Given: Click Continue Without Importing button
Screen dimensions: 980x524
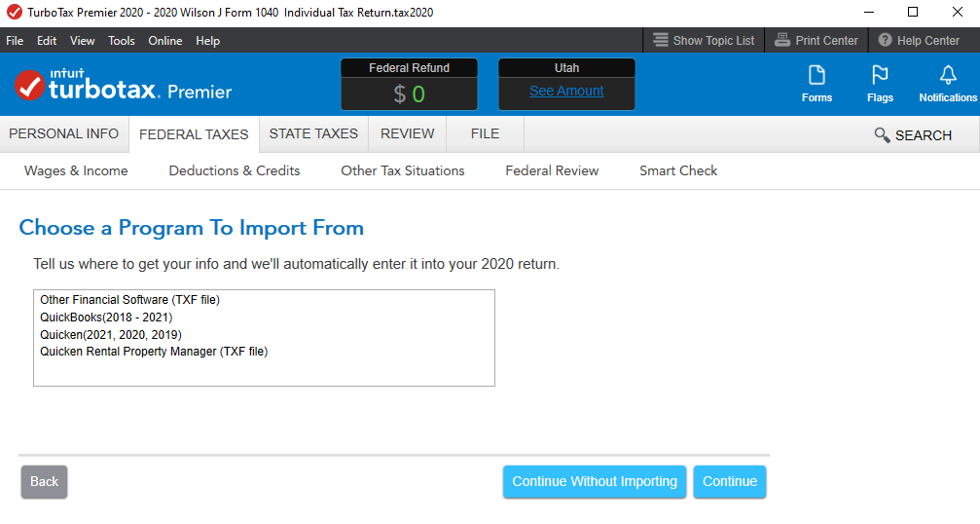Looking at the screenshot, I should click(595, 481).
